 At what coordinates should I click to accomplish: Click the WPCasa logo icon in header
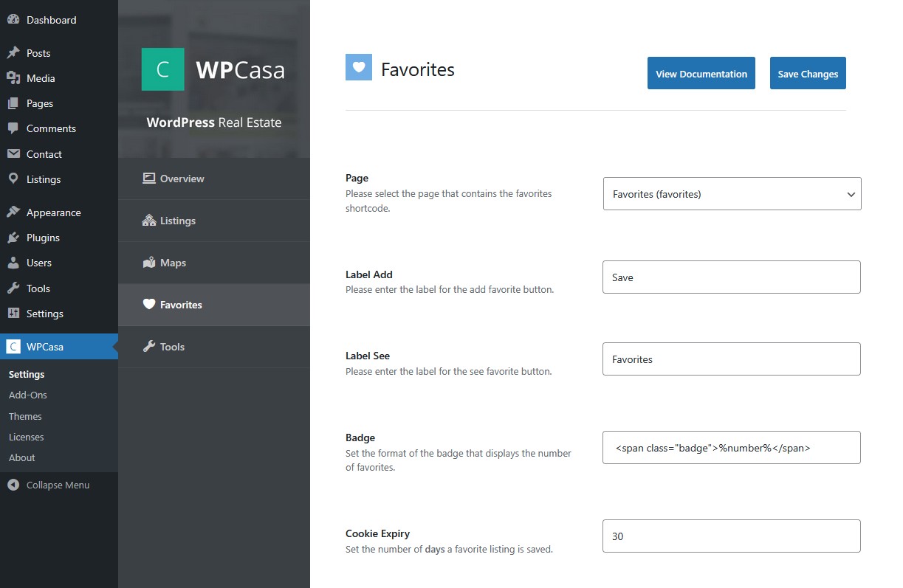point(162,69)
